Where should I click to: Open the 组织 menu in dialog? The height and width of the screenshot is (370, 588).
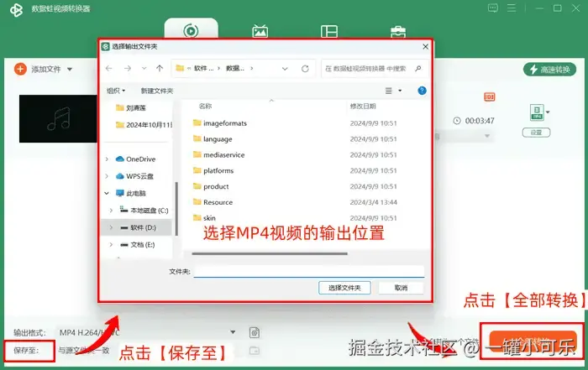[x=116, y=91]
